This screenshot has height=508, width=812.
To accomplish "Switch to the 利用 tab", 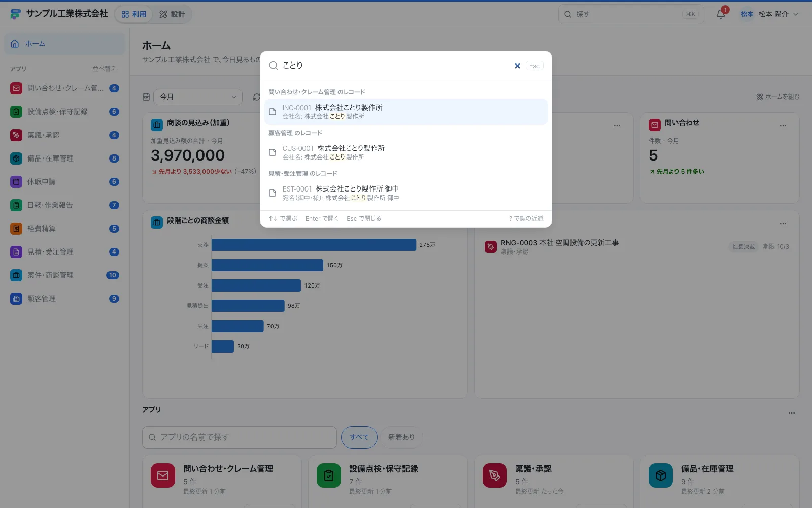I will click(x=134, y=14).
